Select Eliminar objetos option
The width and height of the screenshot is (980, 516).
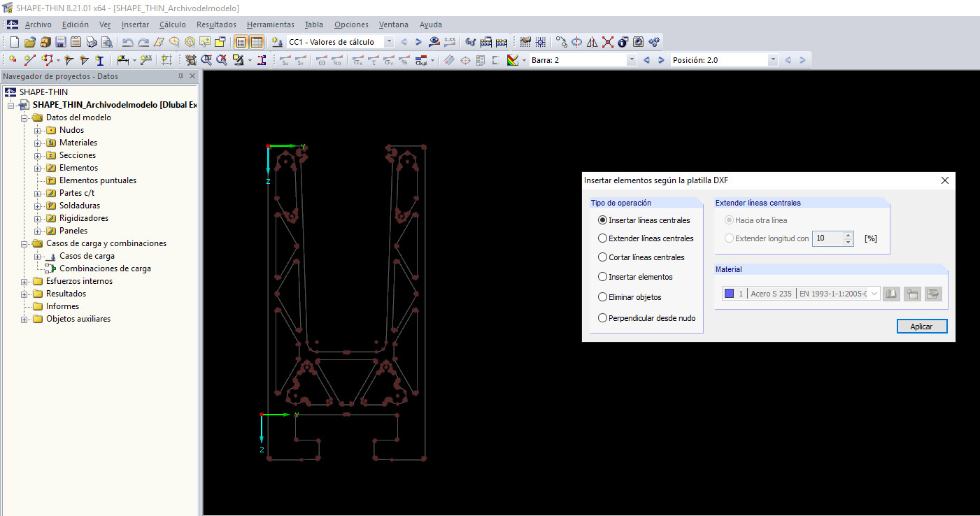tap(630, 297)
